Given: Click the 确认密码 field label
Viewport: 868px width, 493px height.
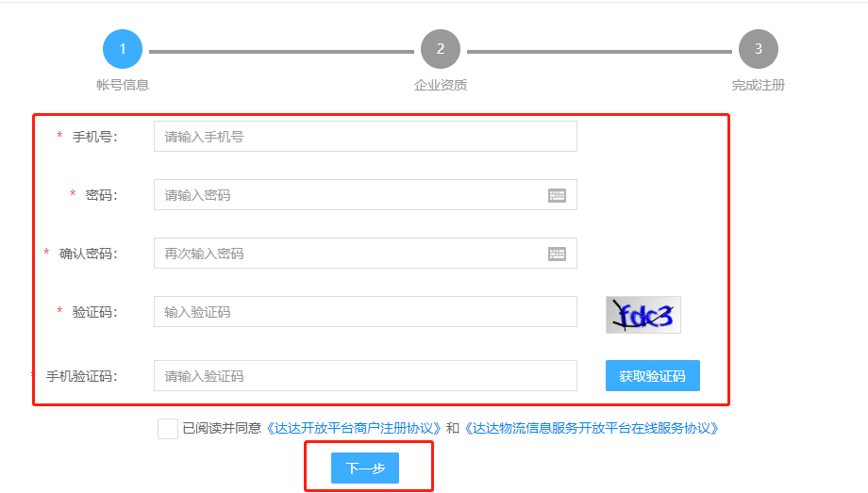Looking at the screenshot, I should click(x=88, y=254).
